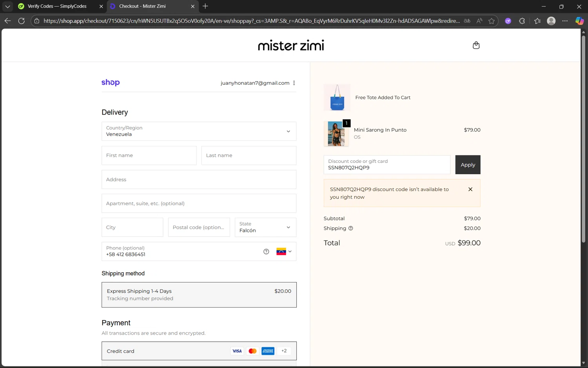
Task: Open the Copilot sidebar icon
Action: click(579, 21)
